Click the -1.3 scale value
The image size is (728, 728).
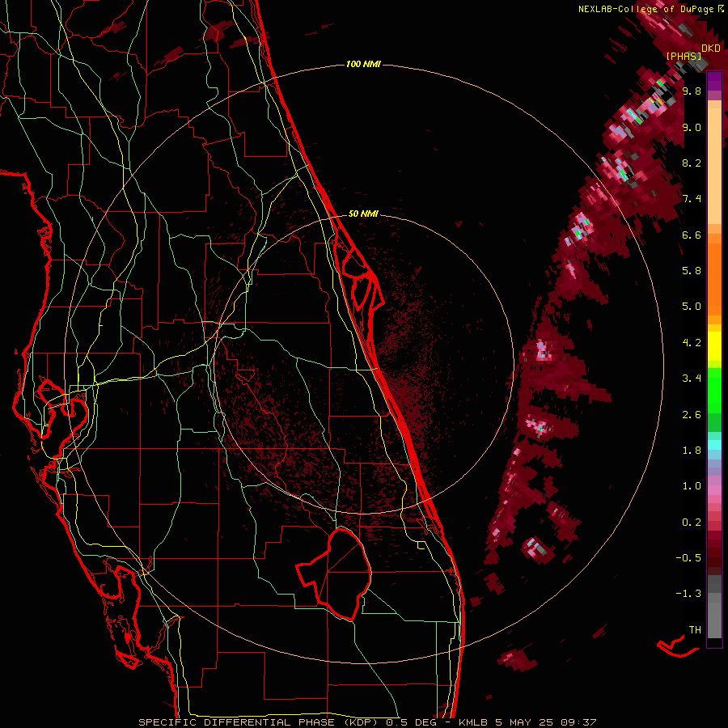point(688,594)
